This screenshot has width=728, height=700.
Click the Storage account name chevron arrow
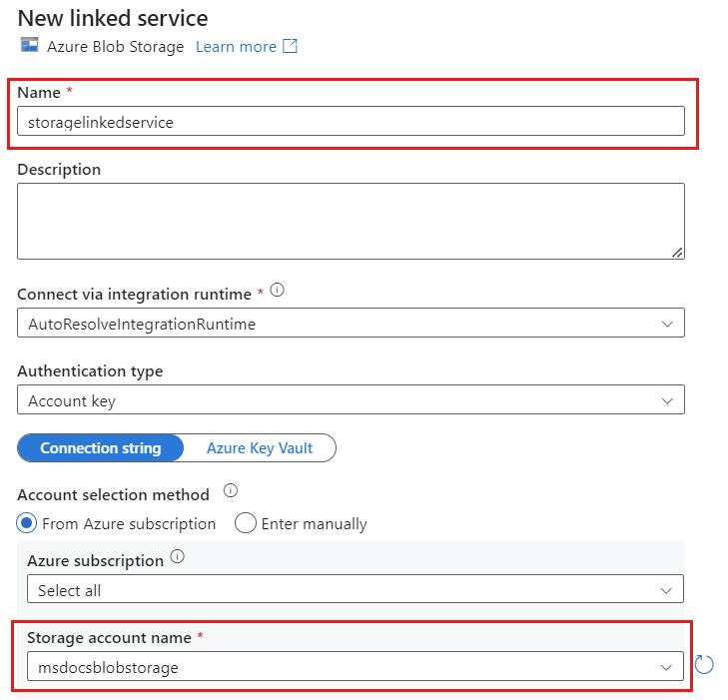tap(666, 666)
